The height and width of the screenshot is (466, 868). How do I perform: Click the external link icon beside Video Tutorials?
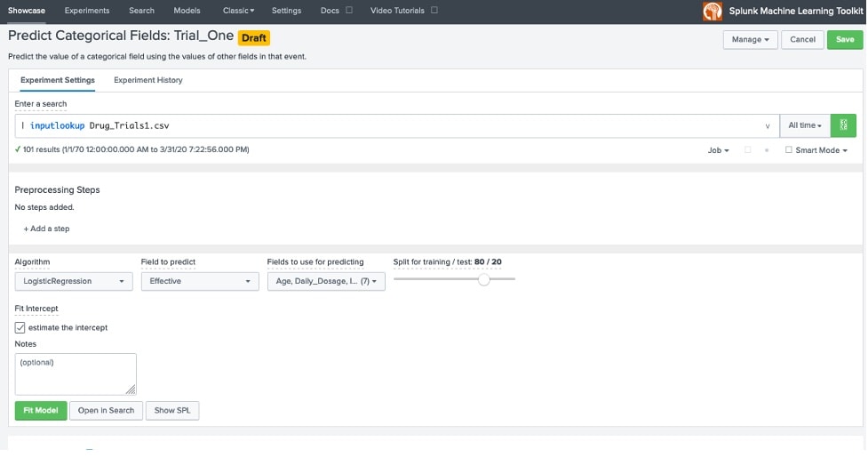click(x=434, y=10)
